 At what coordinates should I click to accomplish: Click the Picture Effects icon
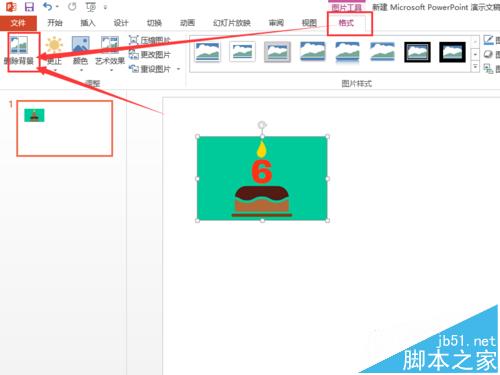488,54
